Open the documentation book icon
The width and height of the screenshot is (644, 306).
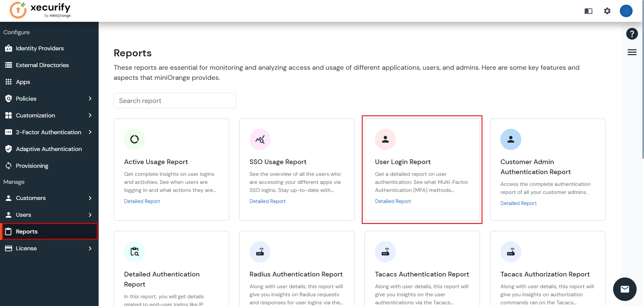588,11
